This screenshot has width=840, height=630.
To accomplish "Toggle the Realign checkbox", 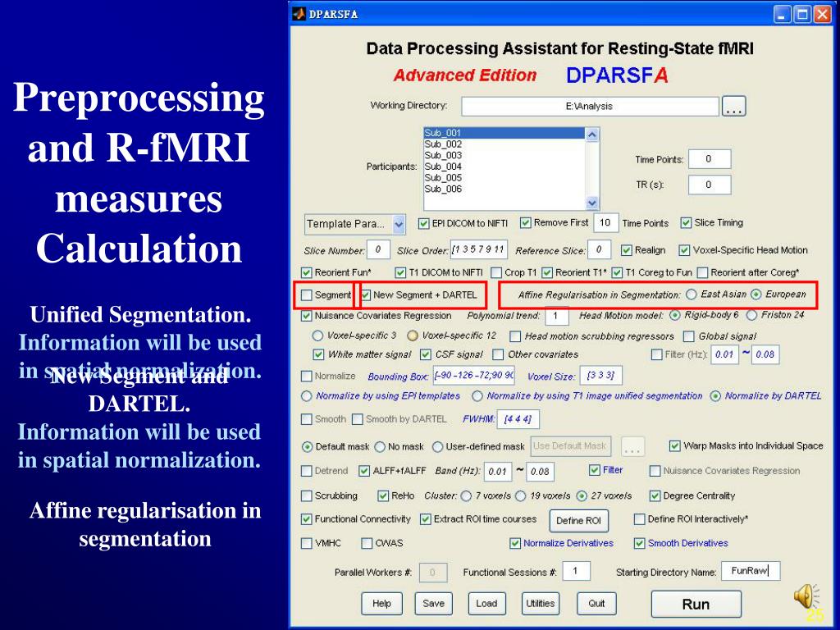I will (x=626, y=250).
